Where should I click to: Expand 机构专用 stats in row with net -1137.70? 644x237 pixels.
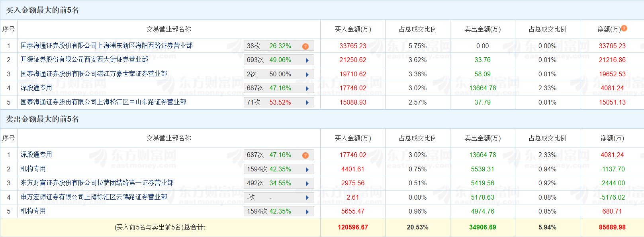click(x=307, y=170)
